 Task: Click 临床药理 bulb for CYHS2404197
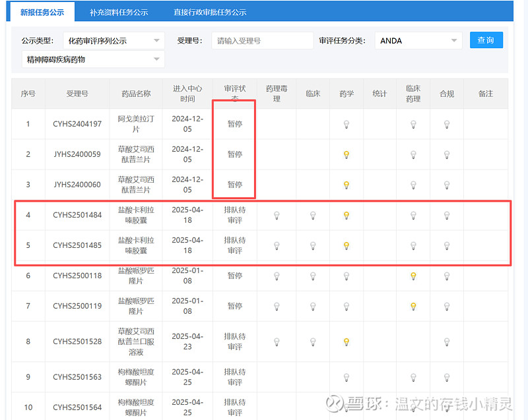[x=413, y=124]
